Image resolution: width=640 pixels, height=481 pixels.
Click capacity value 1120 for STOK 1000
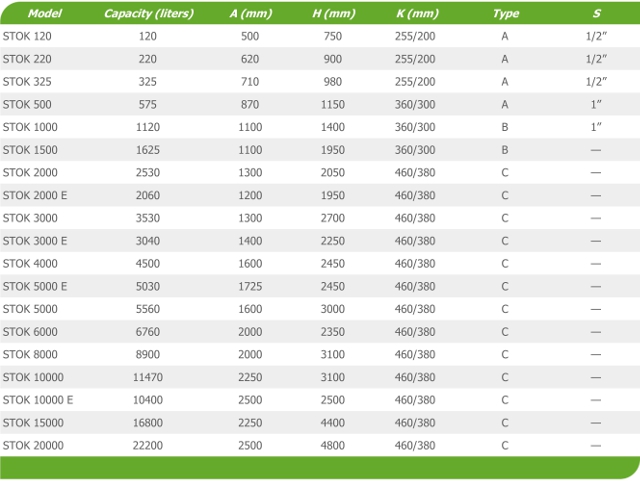coord(148,127)
